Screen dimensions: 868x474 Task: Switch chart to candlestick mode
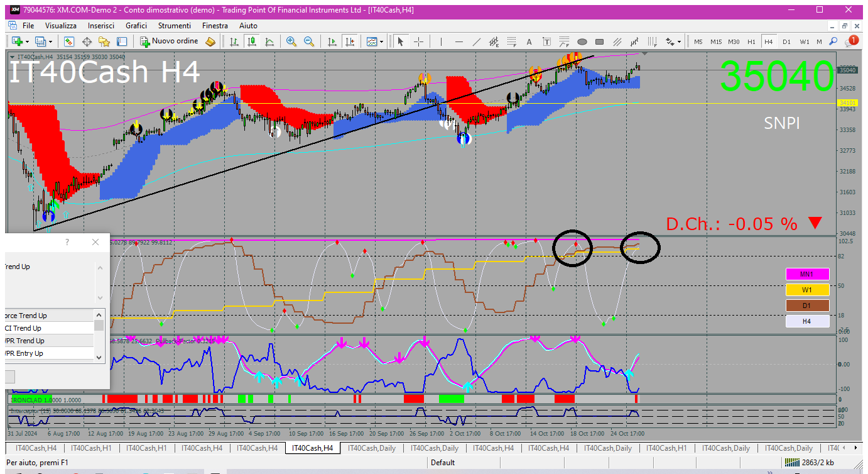pyautogui.click(x=252, y=41)
